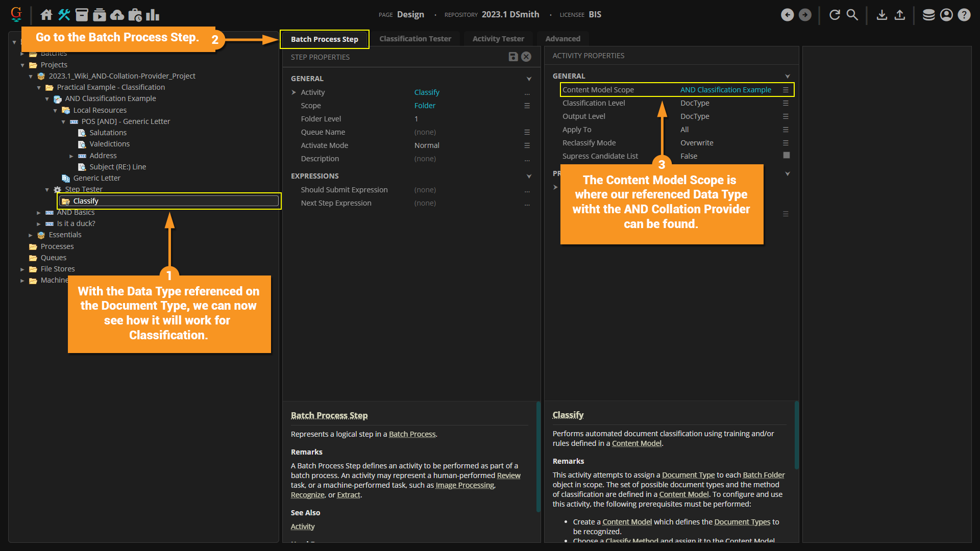Image resolution: width=980 pixels, height=551 pixels.
Task: Click the refresh icon in top bar
Action: tap(835, 15)
